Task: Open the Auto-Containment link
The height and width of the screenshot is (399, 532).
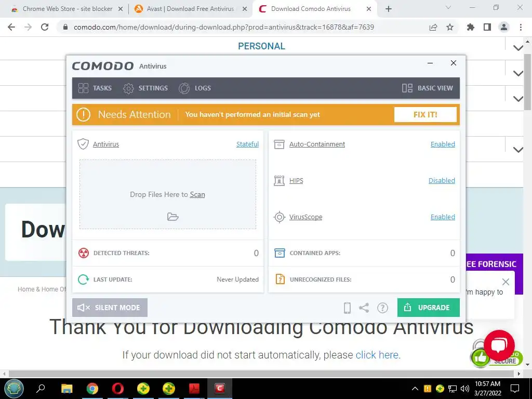Action: pyautogui.click(x=317, y=144)
